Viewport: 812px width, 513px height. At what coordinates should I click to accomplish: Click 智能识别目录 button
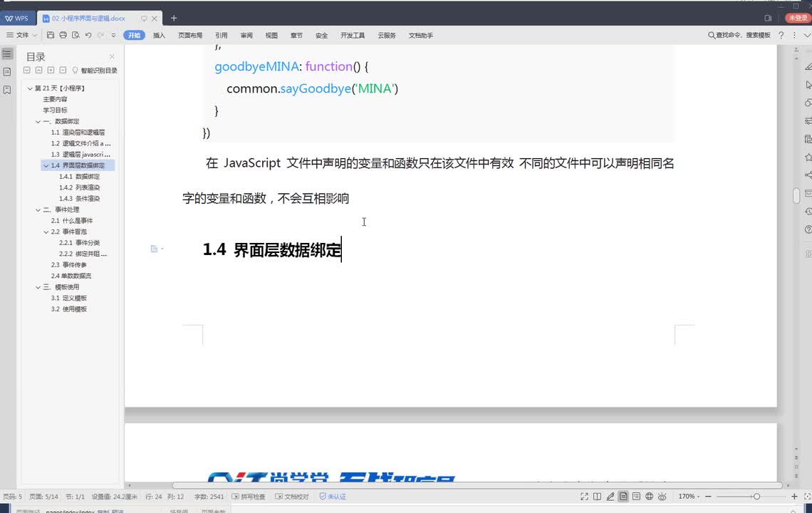[x=95, y=70]
